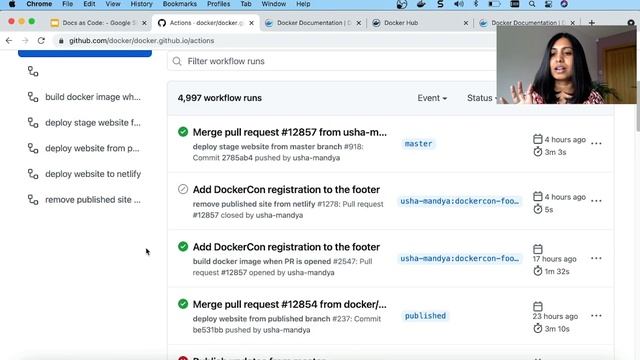The width and height of the screenshot is (640, 360).
Task: Open the Profiles menu
Action: [x=218, y=4]
